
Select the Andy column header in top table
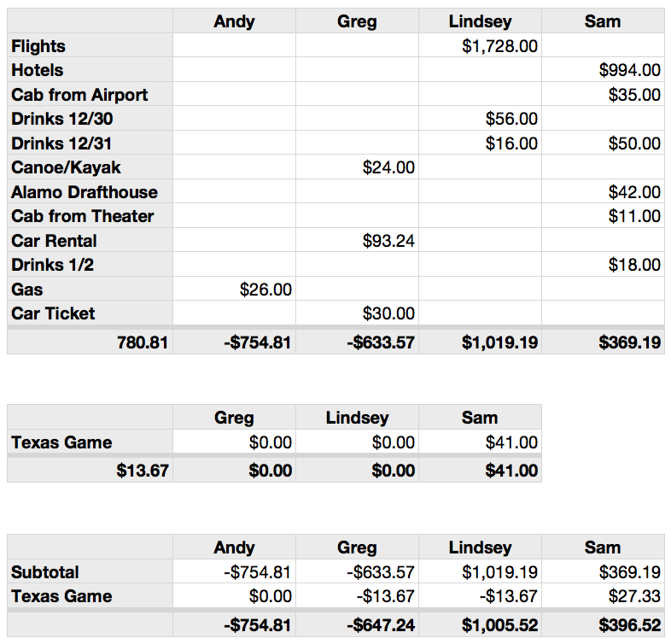234,21
